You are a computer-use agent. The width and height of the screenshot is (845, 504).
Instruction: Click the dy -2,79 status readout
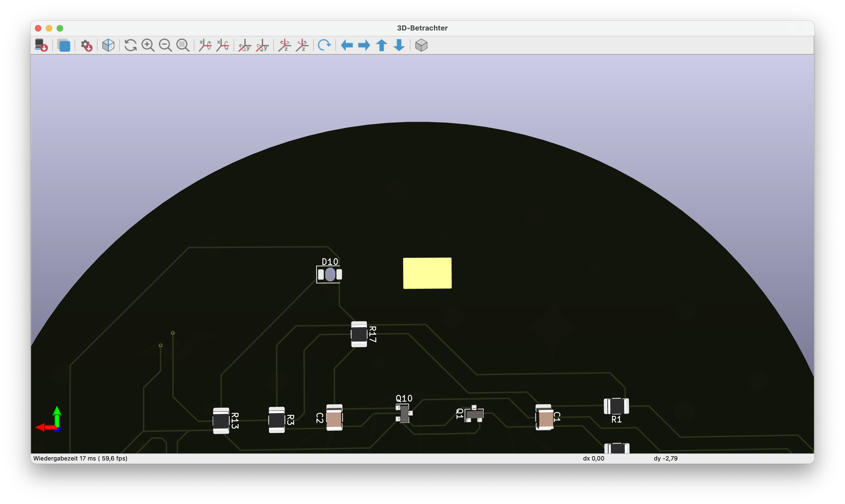tap(666, 458)
